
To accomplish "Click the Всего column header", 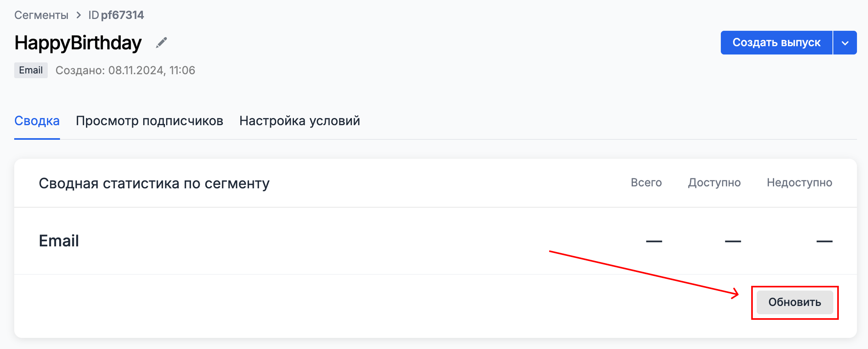I will [646, 182].
